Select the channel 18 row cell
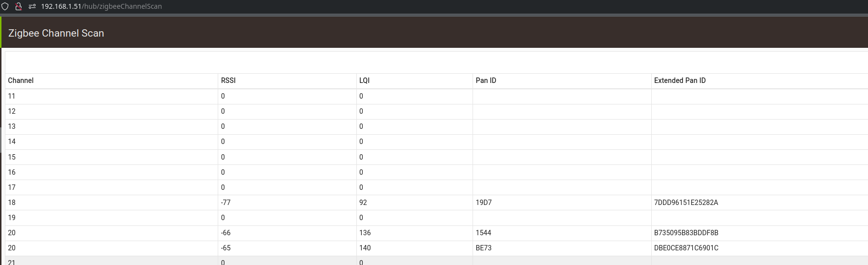This screenshot has width=868, height=265. click(111, 203)
